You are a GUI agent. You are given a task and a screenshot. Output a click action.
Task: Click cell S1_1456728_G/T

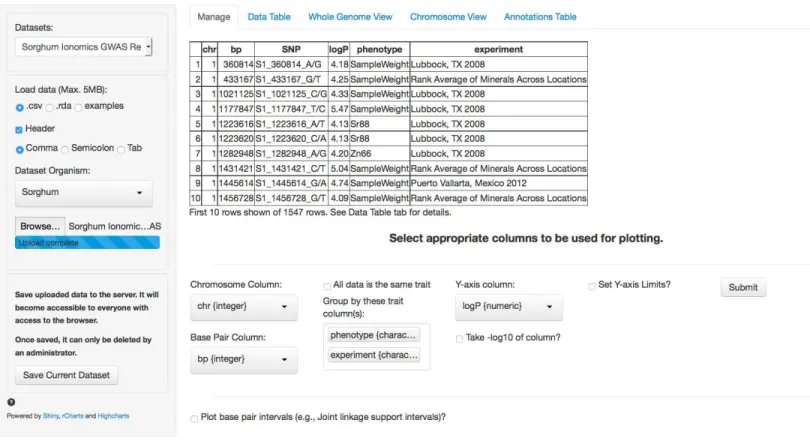[x=291, y=198]
